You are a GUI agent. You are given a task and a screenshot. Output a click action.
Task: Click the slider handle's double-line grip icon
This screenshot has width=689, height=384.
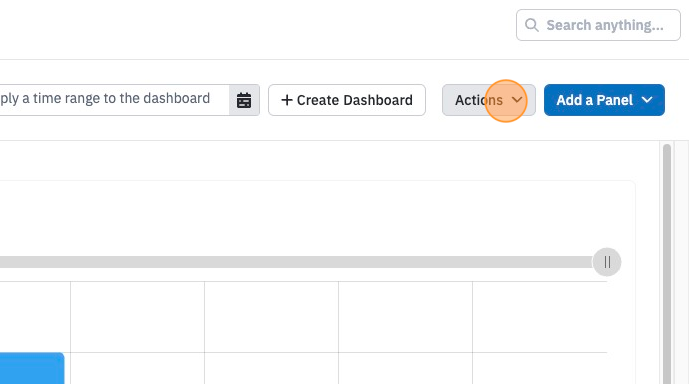[607, 262]
